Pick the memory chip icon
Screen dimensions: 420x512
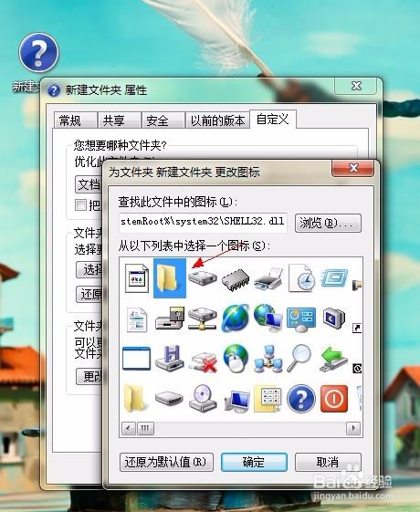(x=236, y=279)
